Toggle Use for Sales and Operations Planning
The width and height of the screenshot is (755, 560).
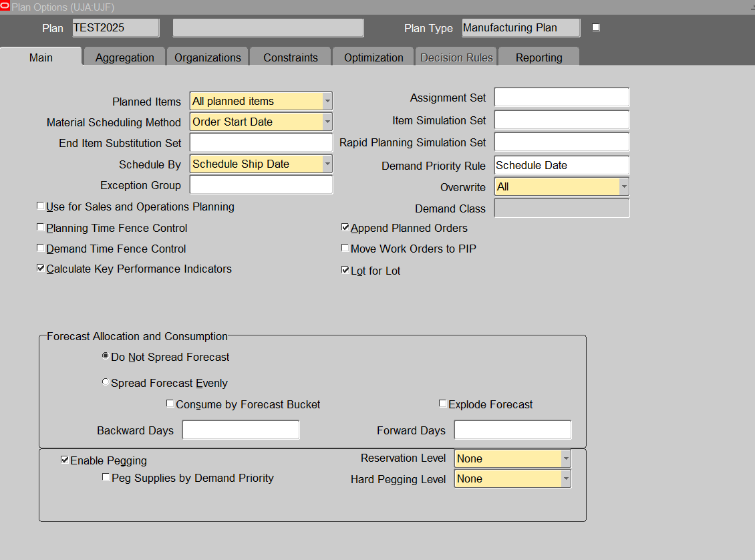click(x=41, y=206)
